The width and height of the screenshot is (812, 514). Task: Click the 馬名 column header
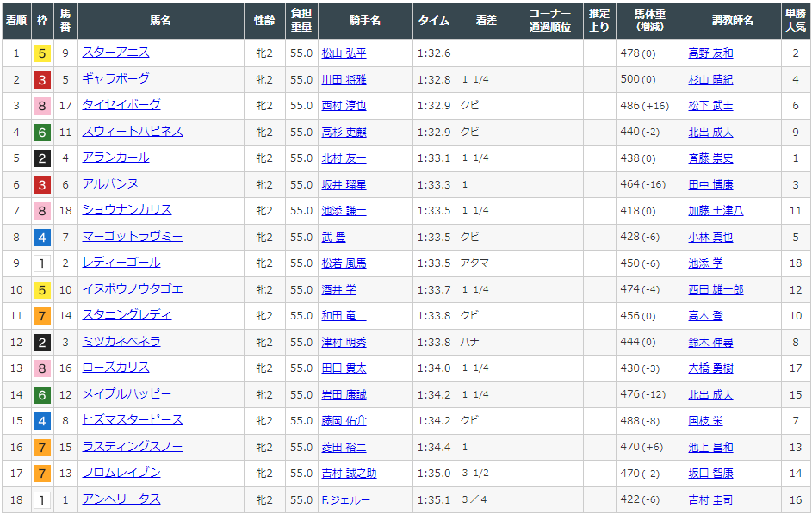click(x=160, y=21)
